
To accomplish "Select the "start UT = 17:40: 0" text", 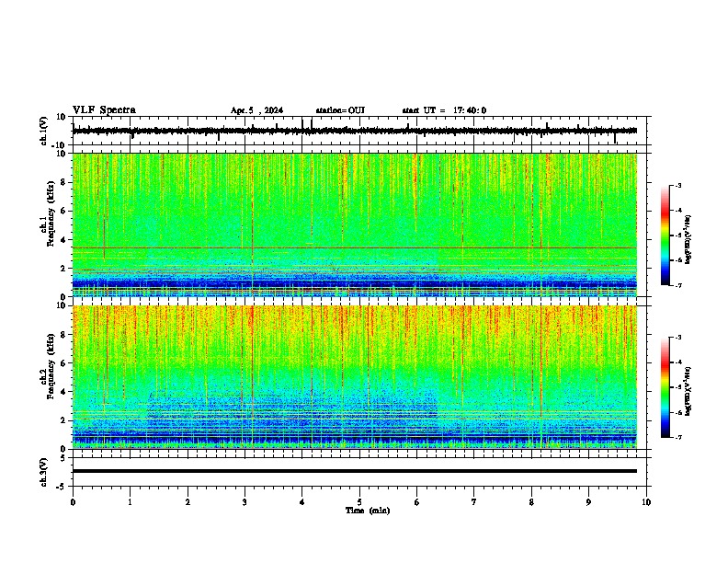I will coord(444,110).
